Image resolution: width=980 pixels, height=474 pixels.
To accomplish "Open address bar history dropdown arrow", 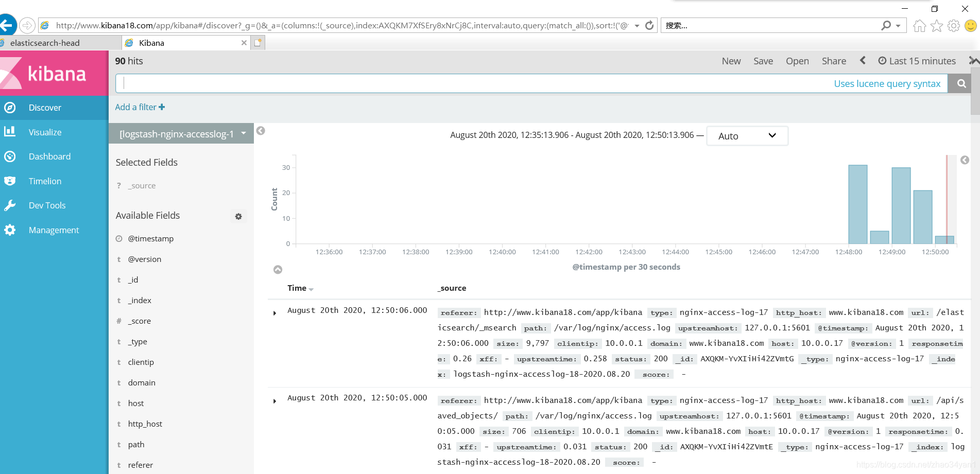I will tap(638, 26).
